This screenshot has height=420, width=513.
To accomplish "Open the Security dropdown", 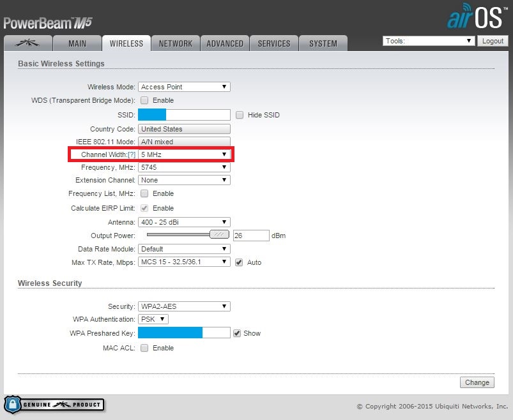I will coord(184,306).
